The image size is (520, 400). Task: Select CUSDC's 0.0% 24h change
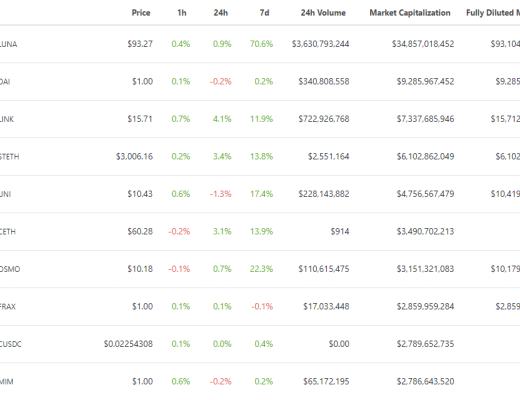click(x=222, y=344)
